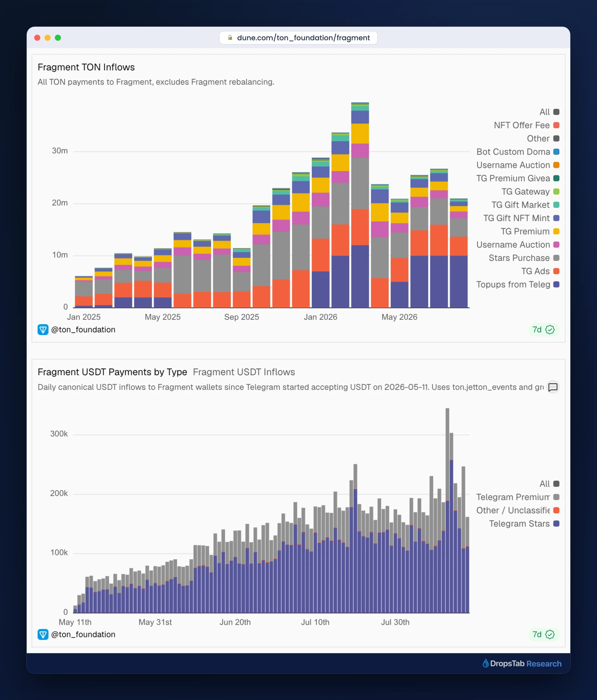The width and height of the screenshot is (597, 700).
Task: Hide the TG Ads legend series
Action: click(x=540, y=271)
